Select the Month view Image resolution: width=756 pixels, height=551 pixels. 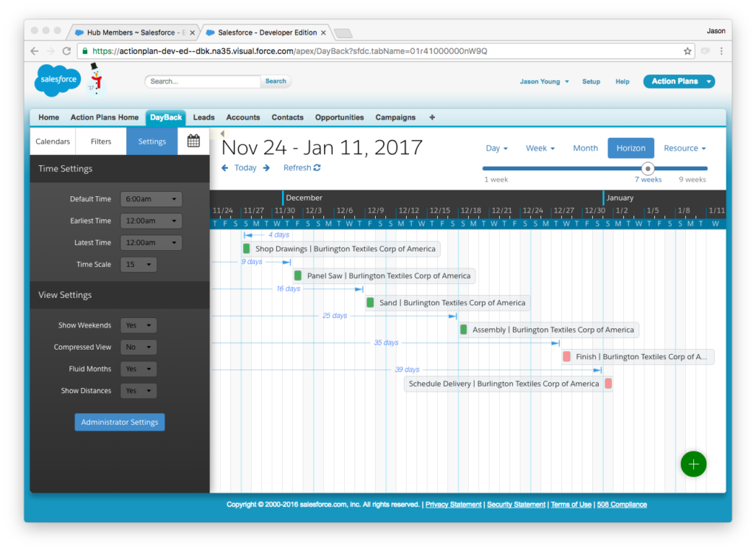click(585, 148)
